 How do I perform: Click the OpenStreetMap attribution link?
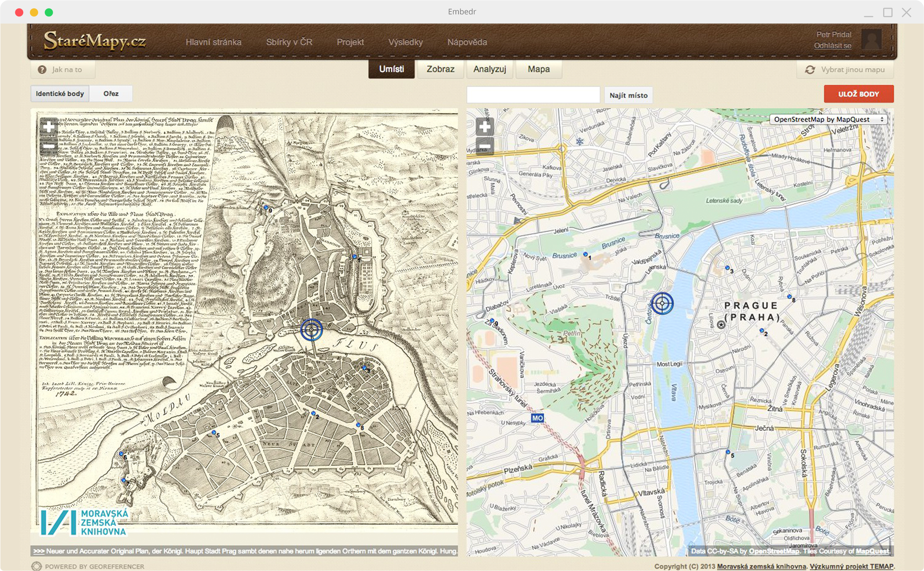click(774, 551)
